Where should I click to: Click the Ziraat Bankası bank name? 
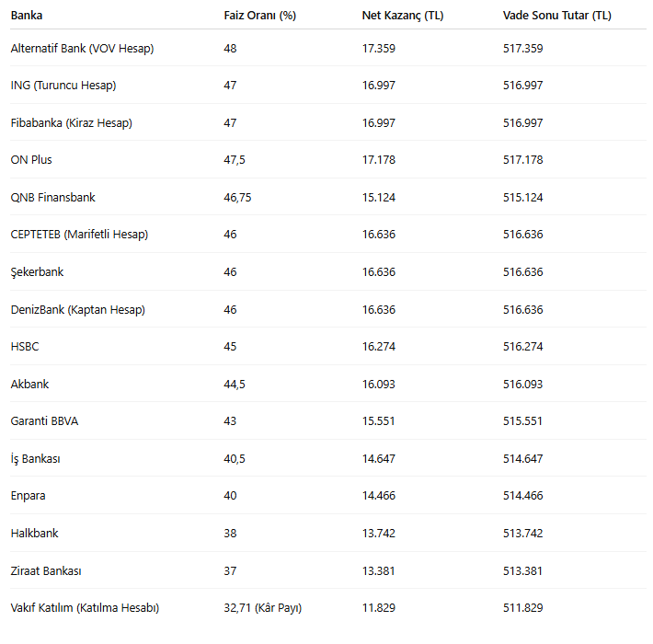[46, 571]
